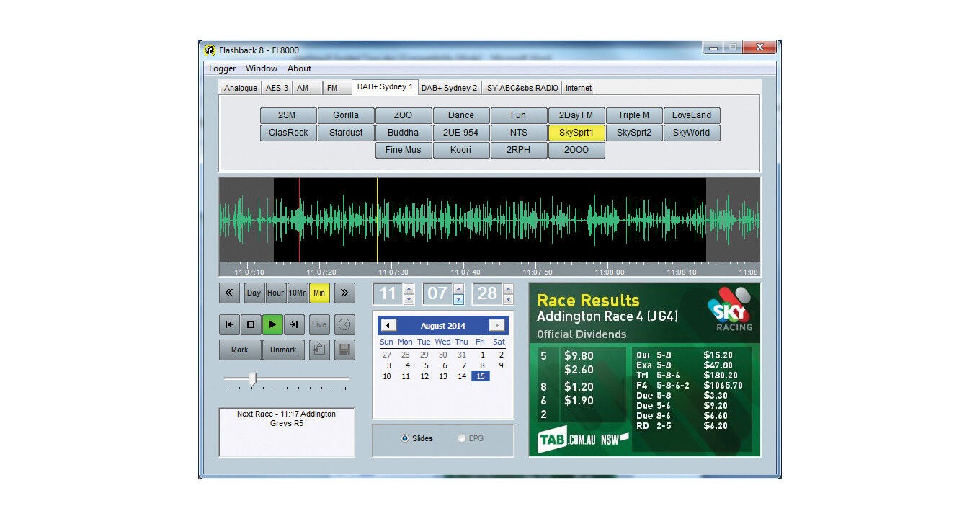Click the clock icon button
Viewport: 980px width, 519px height.
(x=344, y=324)
